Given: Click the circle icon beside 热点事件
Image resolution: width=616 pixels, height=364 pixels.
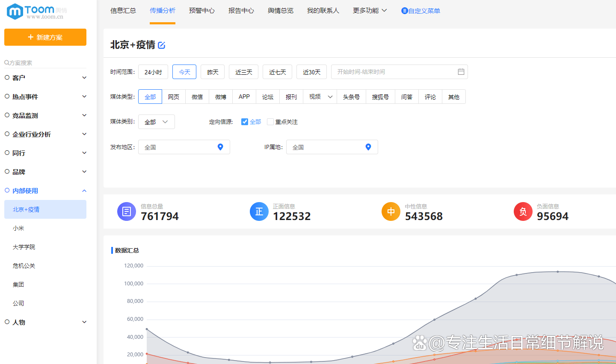Looking at the screenshot, I should [x=7, y=97].
